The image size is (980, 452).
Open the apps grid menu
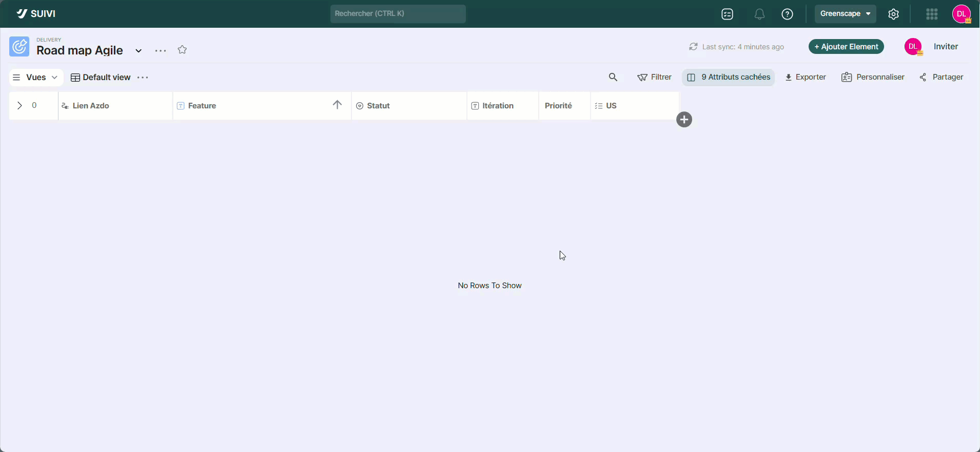(932, 14)
